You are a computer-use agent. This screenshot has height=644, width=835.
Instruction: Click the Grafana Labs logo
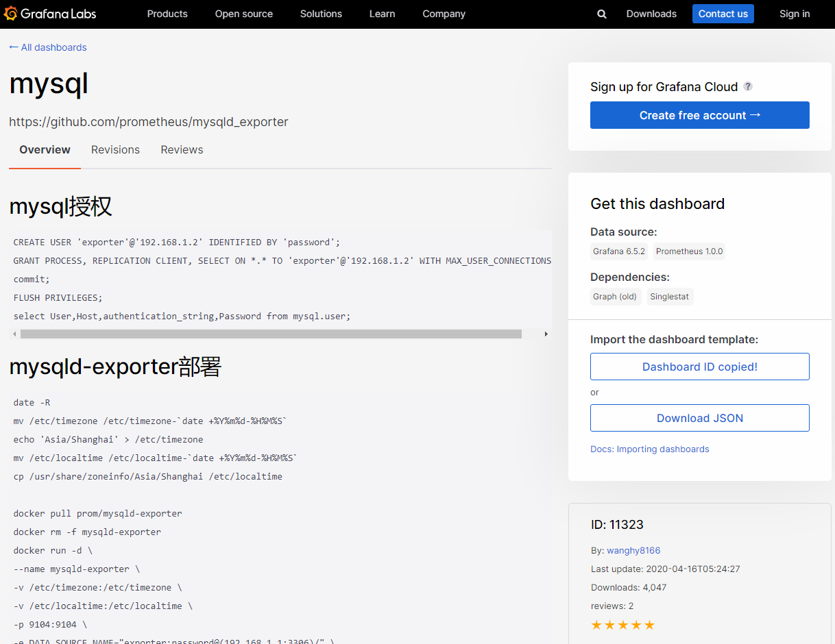coord(50,14)
